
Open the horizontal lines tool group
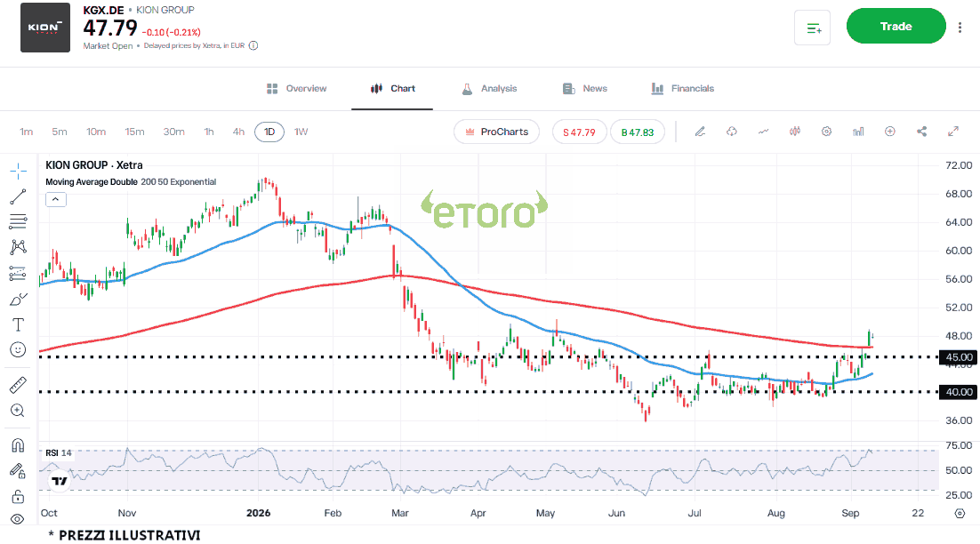18,221
